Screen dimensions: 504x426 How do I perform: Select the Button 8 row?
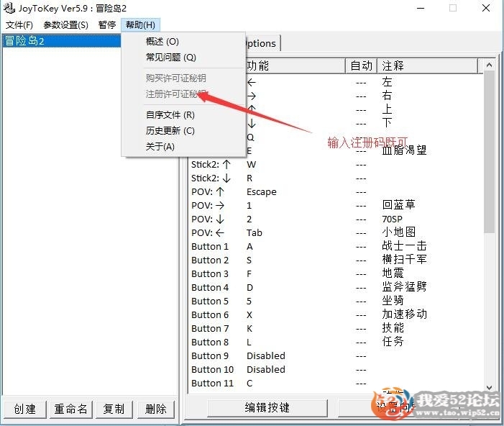[x=334, y=342]
